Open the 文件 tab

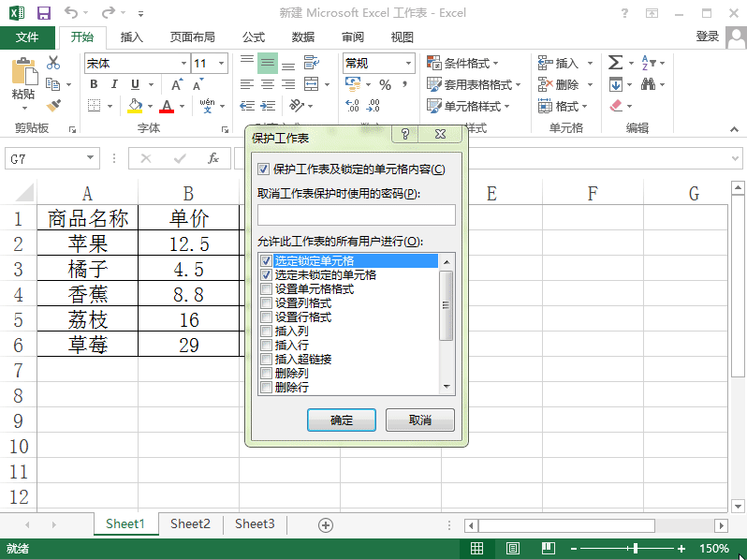click(x=27, y=37)
